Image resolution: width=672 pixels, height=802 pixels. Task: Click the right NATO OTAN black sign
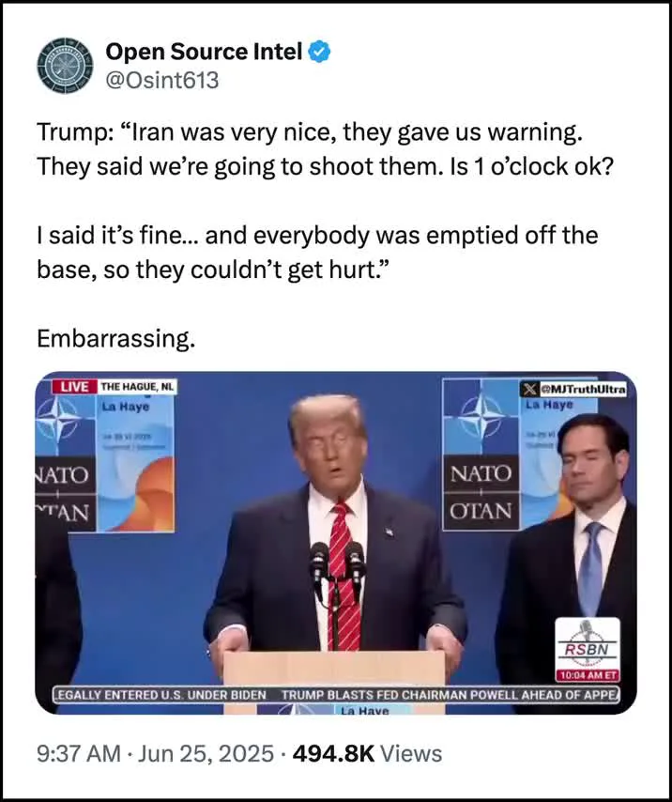(481, 492)
